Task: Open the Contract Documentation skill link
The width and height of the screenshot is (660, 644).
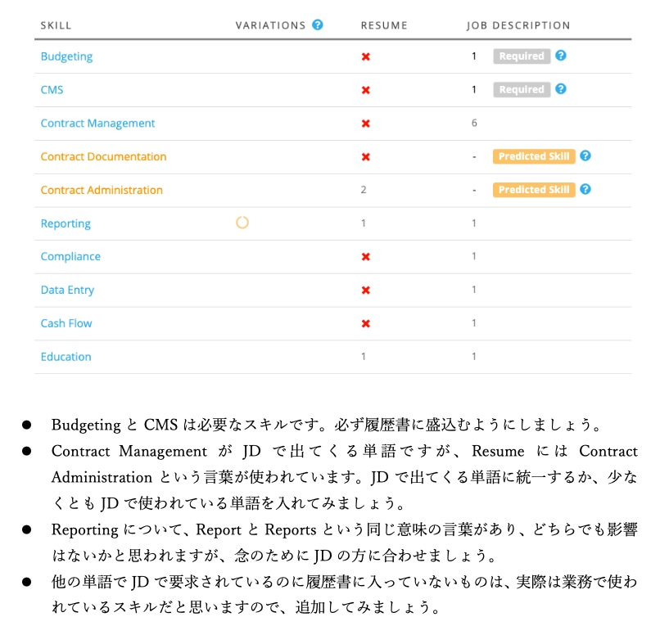Action: 103,156
